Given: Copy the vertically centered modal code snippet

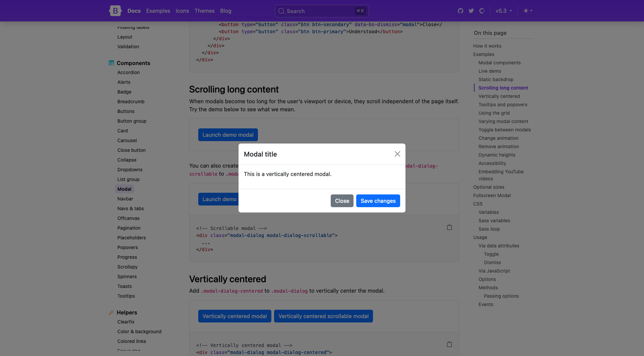Looking at the screenshot, I should tap(449, 344).
